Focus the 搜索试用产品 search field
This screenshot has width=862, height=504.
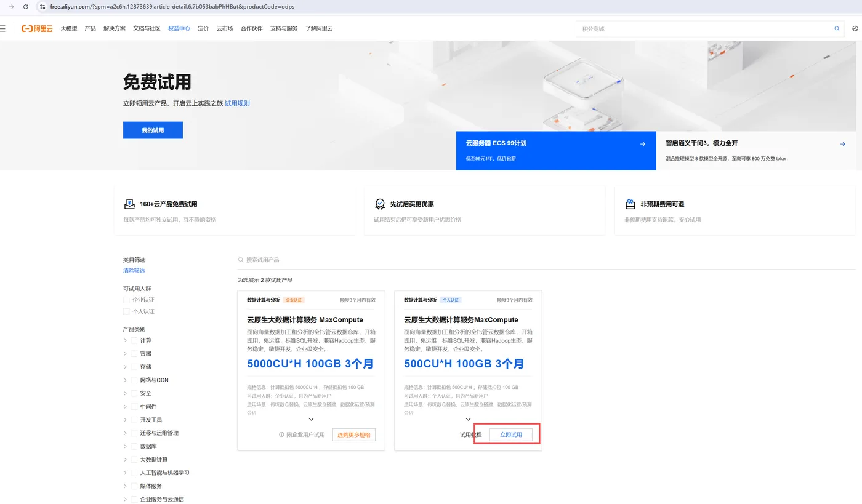(547, 260)
